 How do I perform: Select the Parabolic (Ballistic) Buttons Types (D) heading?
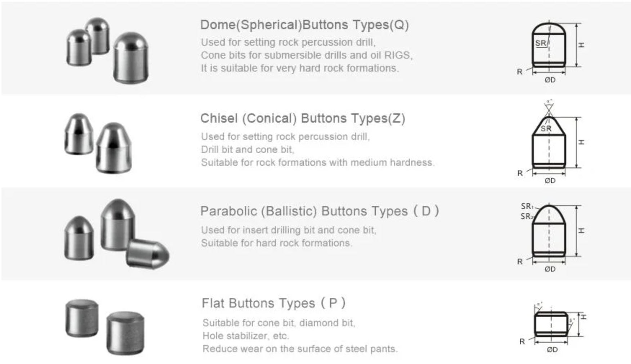point(319,211)
